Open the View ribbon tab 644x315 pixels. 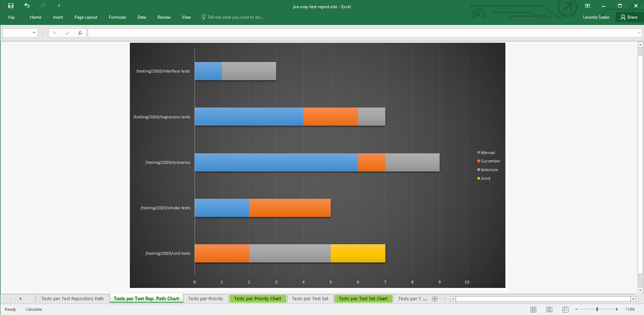tap(186, 17)
